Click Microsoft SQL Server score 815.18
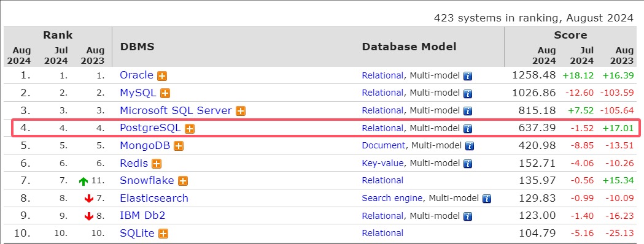Viewport: 644px width, 244px height. click(x=538, y=111)
